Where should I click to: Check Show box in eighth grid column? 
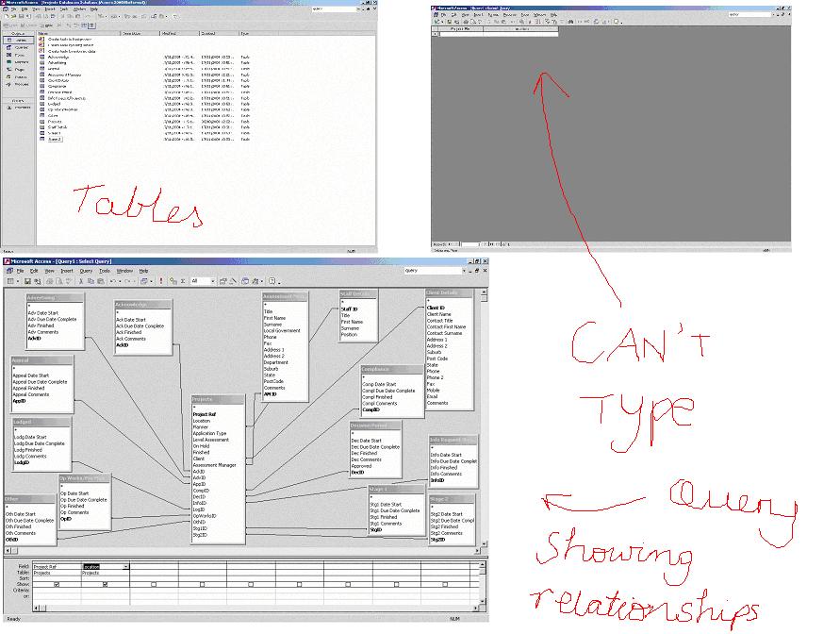pyautogui.click(x=396, y=585)
